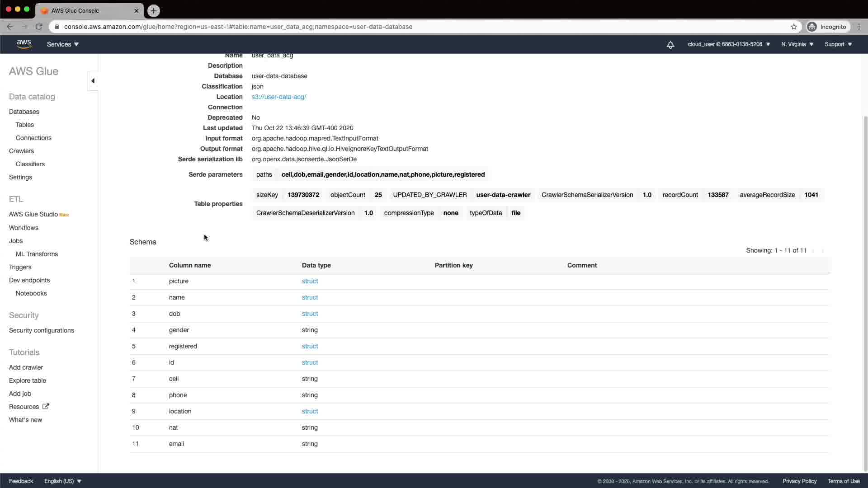Expand the cloud_user account dropdown

coord(729,44)
